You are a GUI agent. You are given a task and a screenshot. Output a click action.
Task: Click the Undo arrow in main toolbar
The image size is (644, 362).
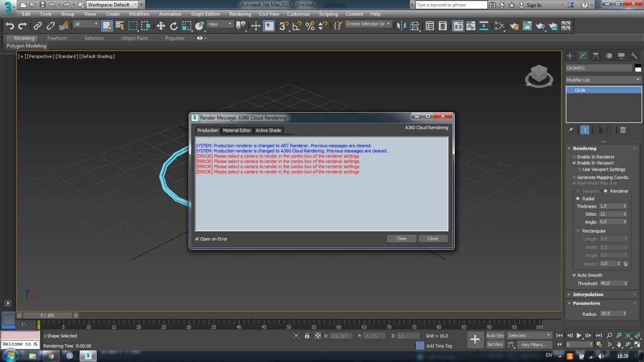coord(10,26)
